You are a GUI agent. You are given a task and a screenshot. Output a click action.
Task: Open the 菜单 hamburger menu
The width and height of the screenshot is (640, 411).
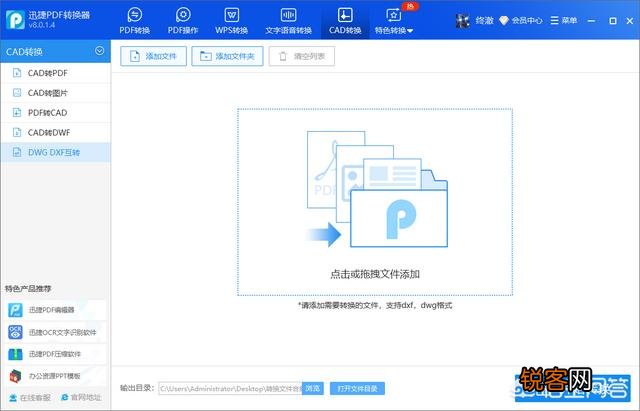563,20
